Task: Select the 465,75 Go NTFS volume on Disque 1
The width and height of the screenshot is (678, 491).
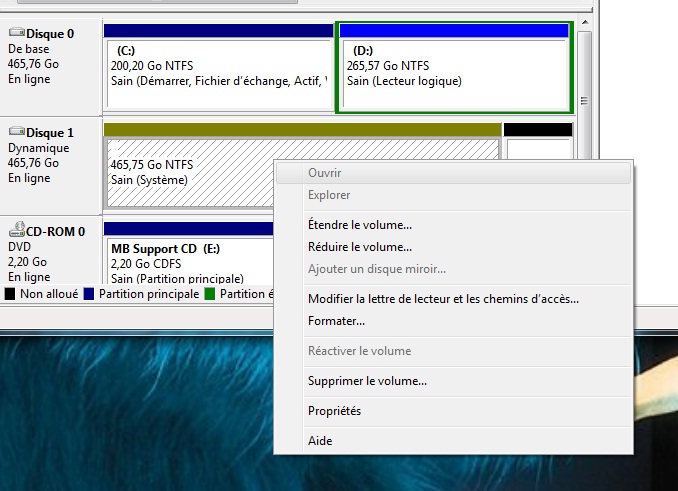Action: (190, 172)
